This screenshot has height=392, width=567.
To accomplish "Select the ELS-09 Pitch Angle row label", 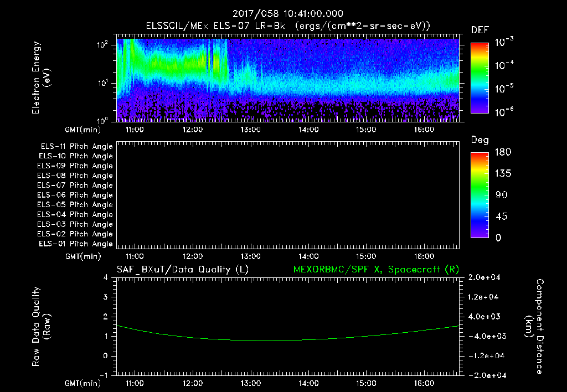I will (x=75, y=166).
